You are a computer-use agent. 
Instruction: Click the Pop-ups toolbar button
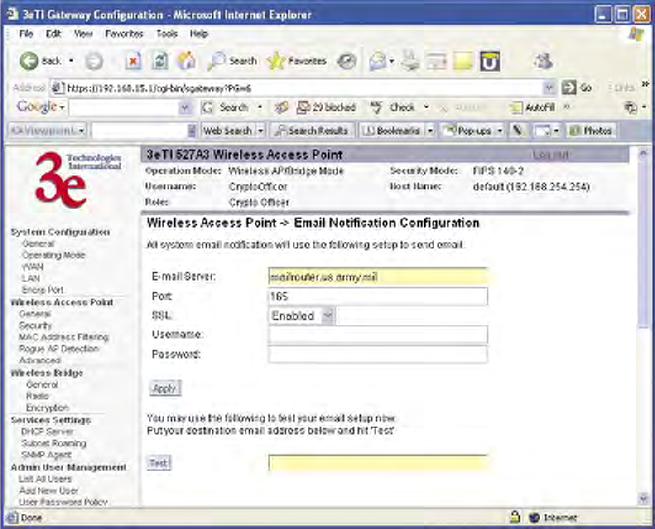coord(468,130)
